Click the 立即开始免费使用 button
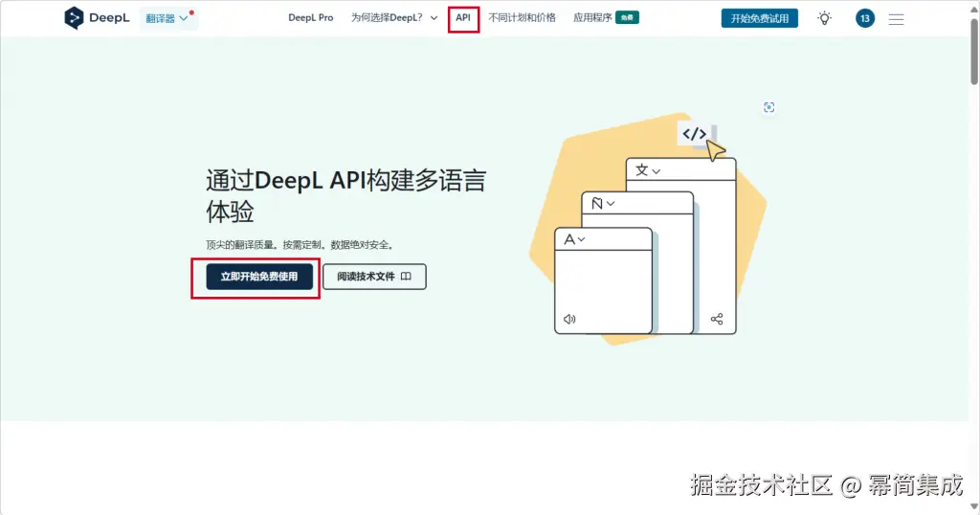The width and height of the screenshot is (980, 515). [x=259, y=277]
